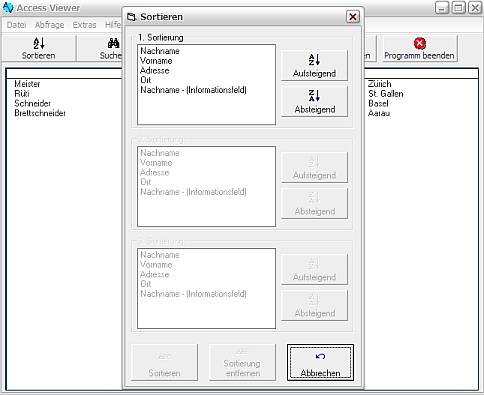Click the A-Z arrow icon on first Aufsteigend
This screenshot has width=484, height=395.
point(314,60)
